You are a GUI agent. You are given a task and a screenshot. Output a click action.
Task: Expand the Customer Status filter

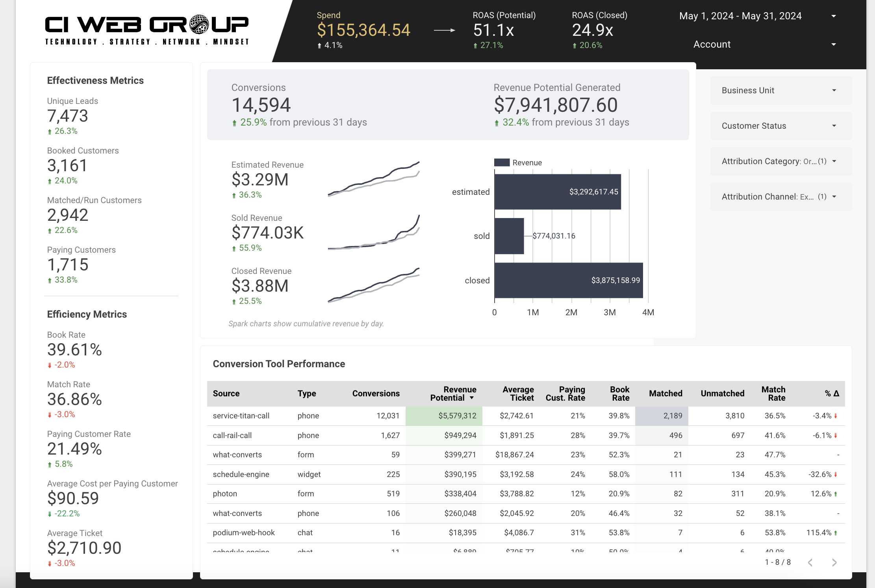coord(781,126)
